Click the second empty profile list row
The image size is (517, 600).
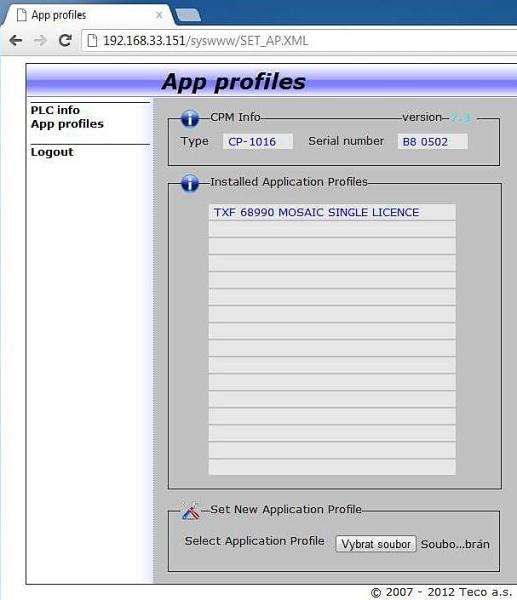[x=332, y=246]
